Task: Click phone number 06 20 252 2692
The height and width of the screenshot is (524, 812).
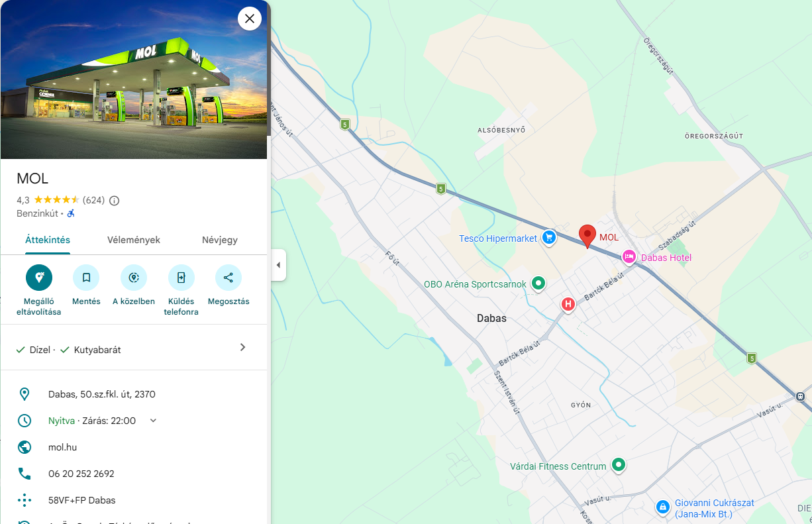Action: [x=81, y=474]
